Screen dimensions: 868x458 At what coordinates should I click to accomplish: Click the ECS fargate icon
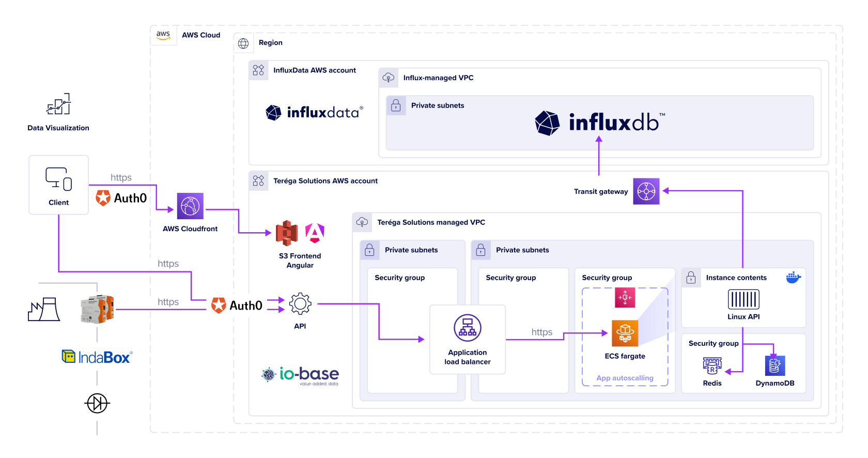click(x=625, y=333)
